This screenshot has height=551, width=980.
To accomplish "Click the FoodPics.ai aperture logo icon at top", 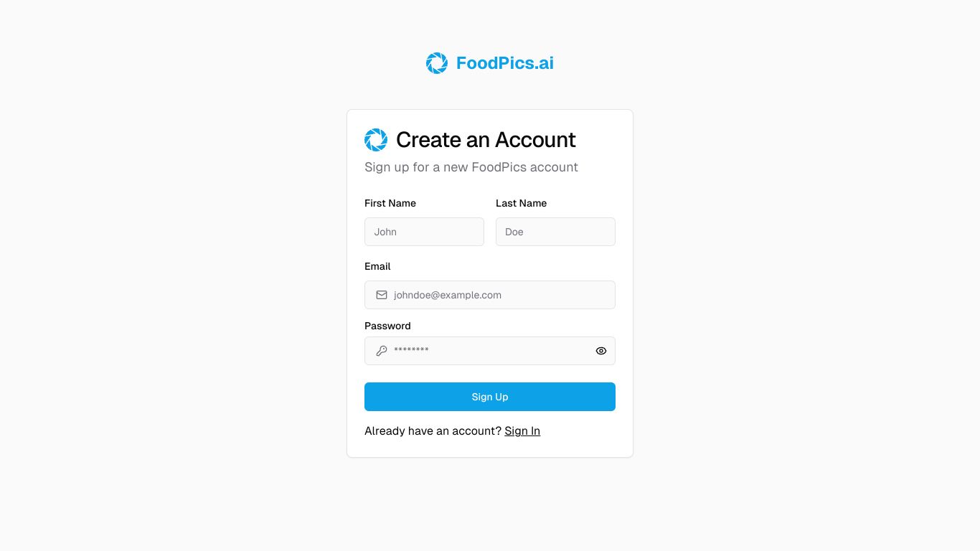I will 437,63.
